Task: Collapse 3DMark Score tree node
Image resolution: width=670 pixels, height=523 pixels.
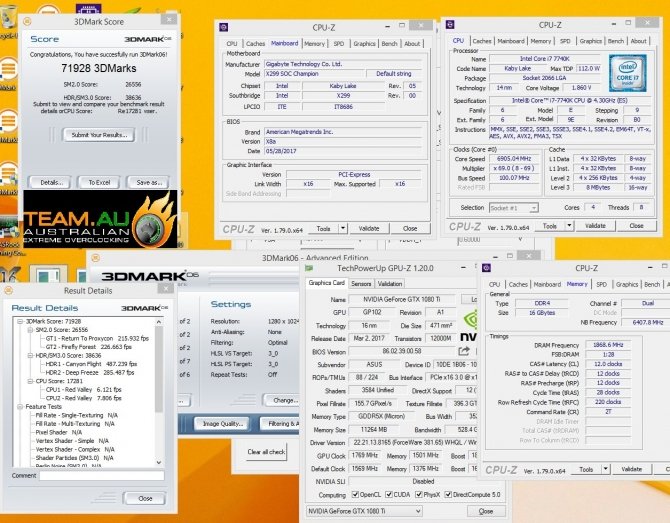Action: tap(20, 321)
